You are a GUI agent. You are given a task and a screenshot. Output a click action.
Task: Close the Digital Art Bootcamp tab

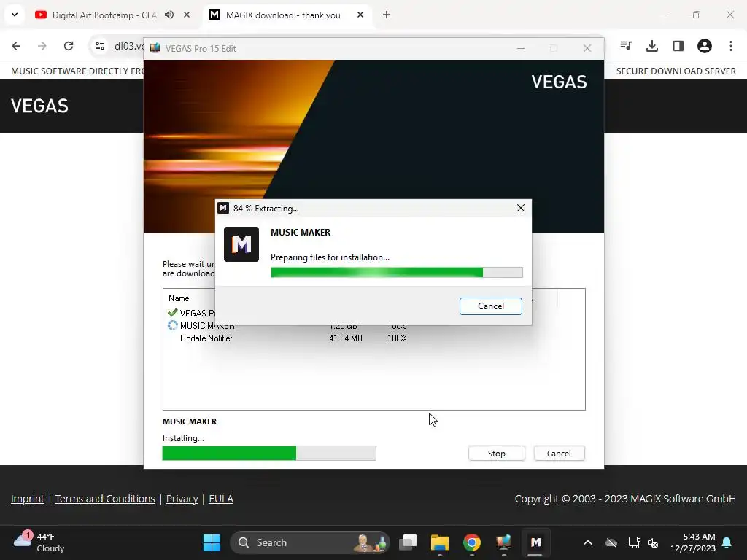pyautogui.click(x=187, y=15)
